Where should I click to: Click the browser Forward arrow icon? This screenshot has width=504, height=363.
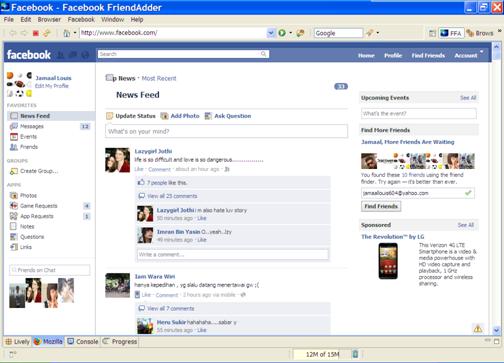[x=24, y=33]
